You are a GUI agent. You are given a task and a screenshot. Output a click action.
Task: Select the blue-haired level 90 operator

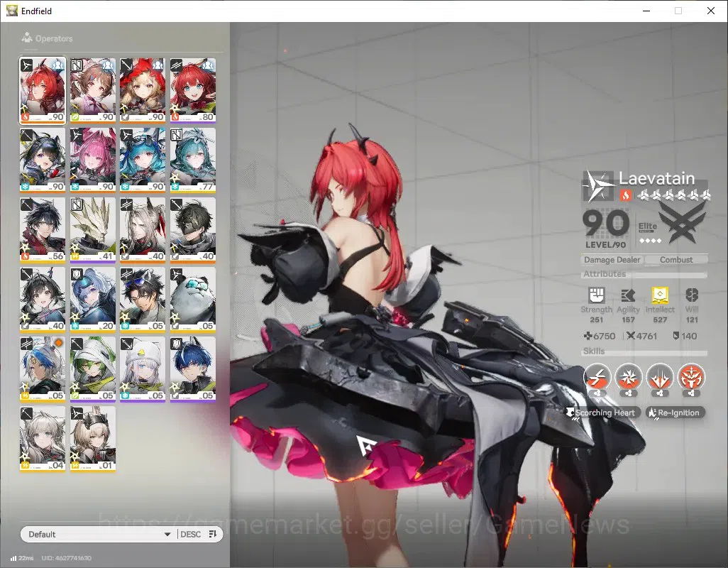(143, 160)
